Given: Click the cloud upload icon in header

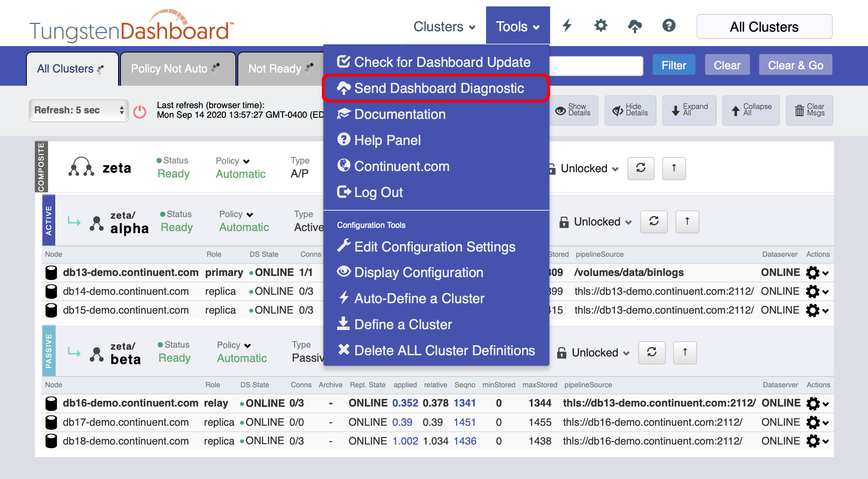Looking at the screenshot, I should click(635, 26).
